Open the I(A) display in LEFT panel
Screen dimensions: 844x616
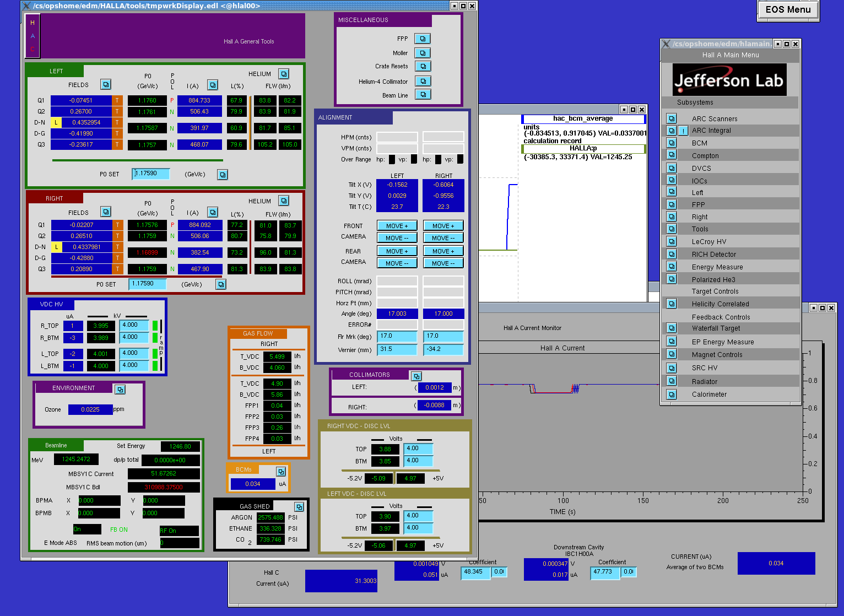tap(213, 85)
